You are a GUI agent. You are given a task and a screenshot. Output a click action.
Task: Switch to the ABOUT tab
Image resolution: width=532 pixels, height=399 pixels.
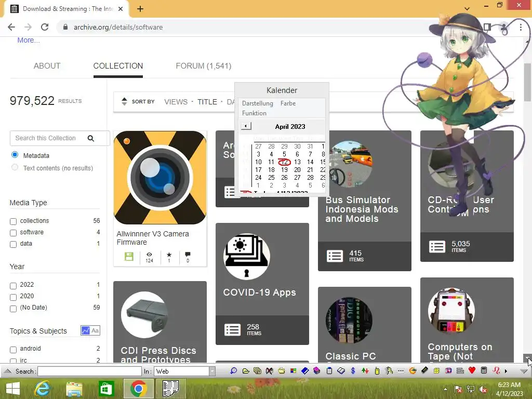coord(47,66)
